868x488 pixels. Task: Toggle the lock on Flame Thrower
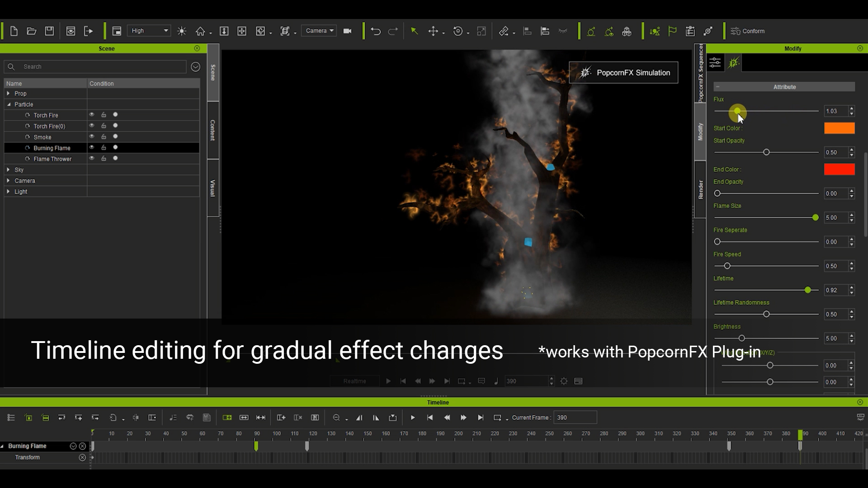tap(104, 158)
